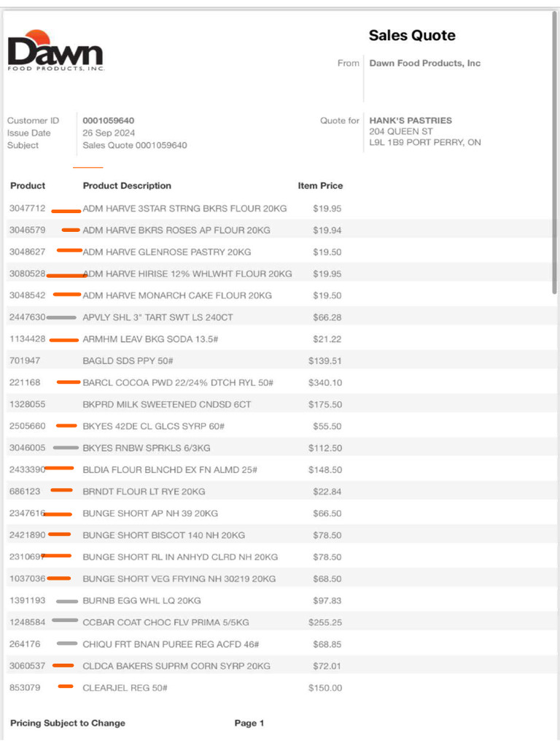This screenshot has width=560, height=747.
Task: Click the grey mark beside 2447630
Action: 61,317
